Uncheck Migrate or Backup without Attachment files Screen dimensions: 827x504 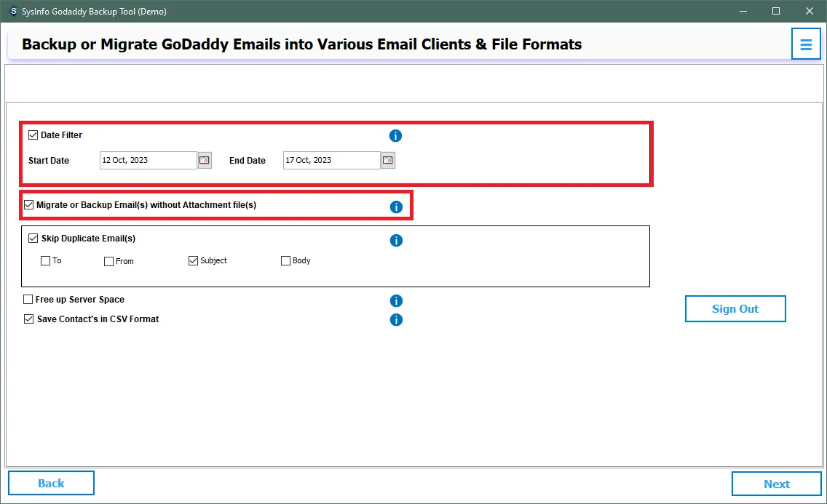29,205
